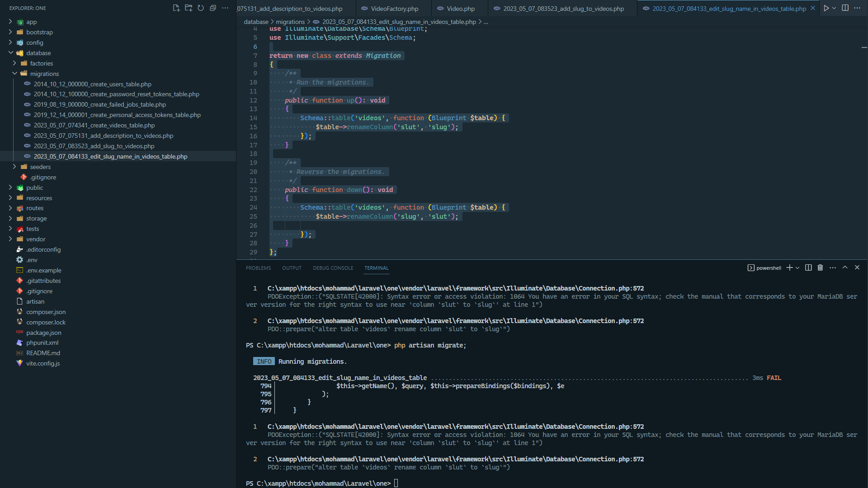The height and width of the screenshot is (488, 868).
Task: Collapse the migrations folder
Action: tap(44, 74)
